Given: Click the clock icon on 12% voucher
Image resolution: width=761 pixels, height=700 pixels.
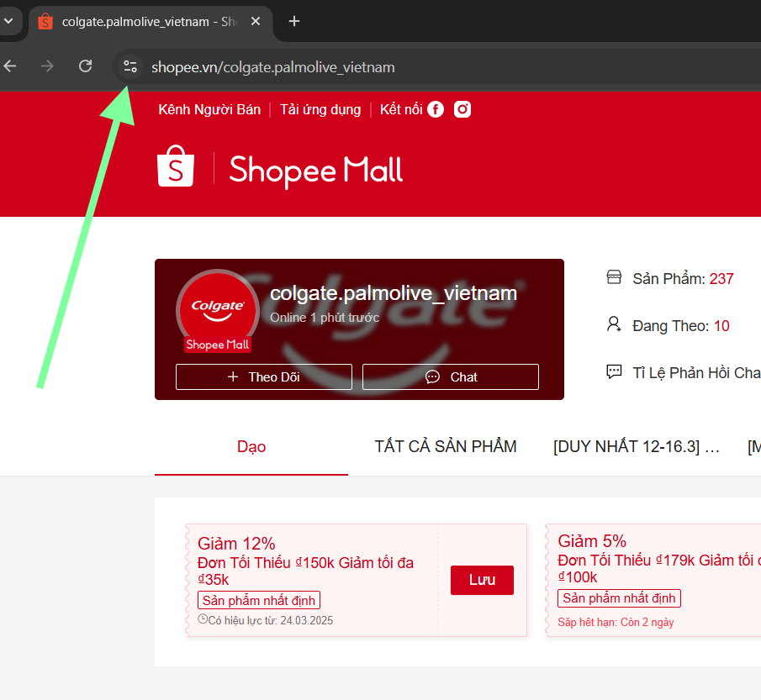Looking at the screenshot, I should (203, 619).
